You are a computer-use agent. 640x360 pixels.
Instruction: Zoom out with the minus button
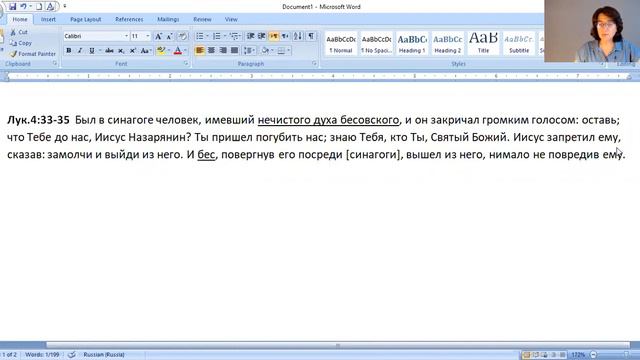(593, 355)
